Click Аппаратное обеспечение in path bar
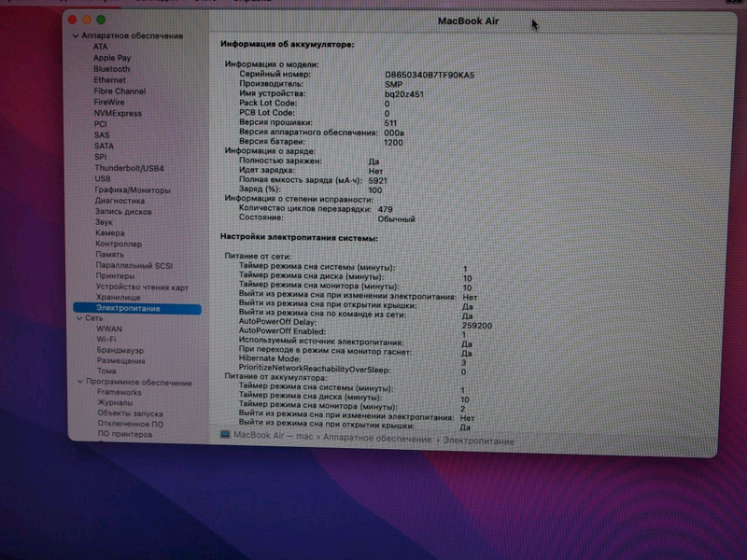The image size is (747, 560). point(377,439)
